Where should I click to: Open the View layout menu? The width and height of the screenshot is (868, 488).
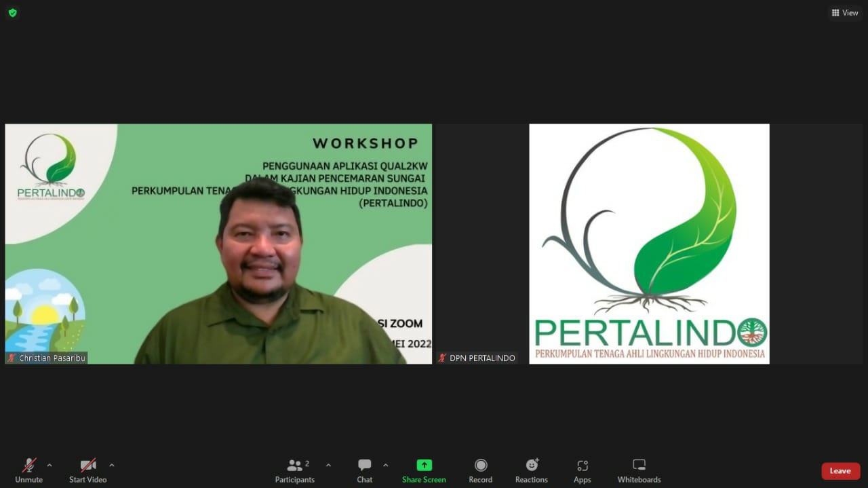point(844,13)
